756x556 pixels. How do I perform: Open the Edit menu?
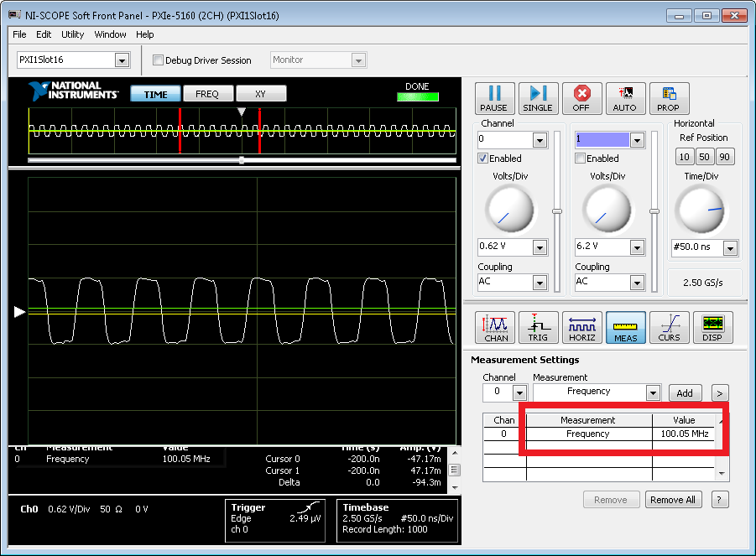click(x=44, y=34)
